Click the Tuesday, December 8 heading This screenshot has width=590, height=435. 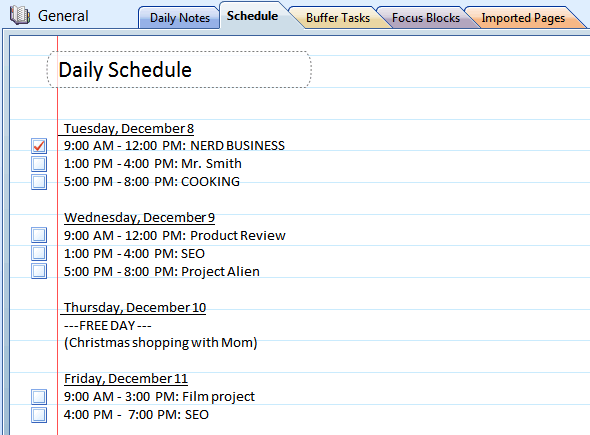pyautogui.click(x=129, y=129)
